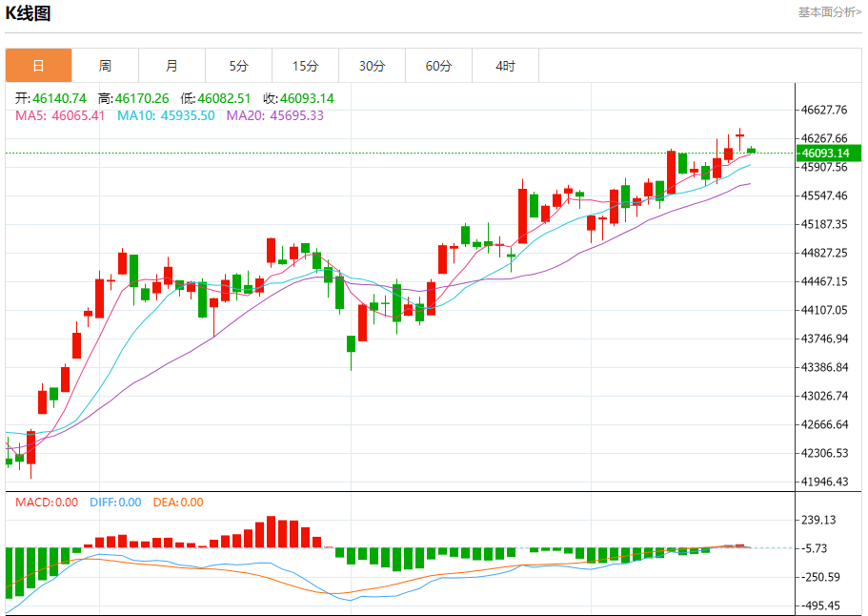Switch to the 月 monthly tab

tap(172, 66)
